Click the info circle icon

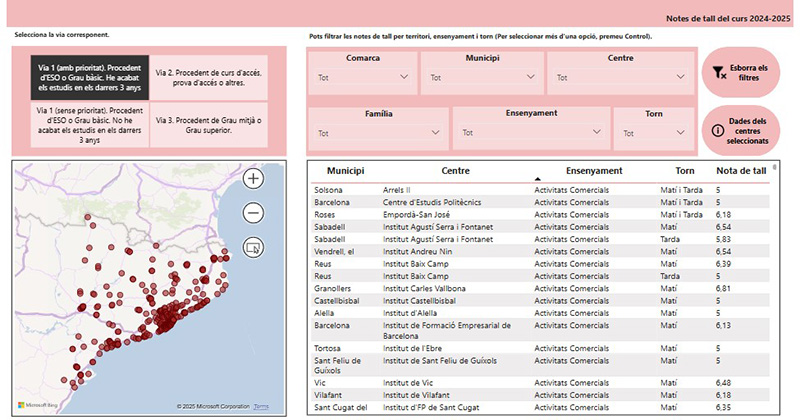717,130
